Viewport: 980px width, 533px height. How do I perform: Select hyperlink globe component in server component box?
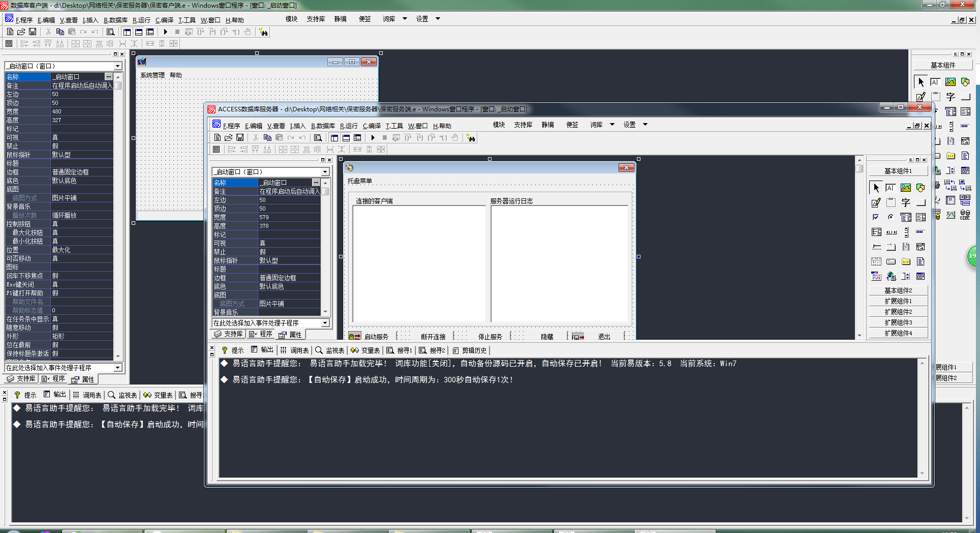[x=891, y=276]
